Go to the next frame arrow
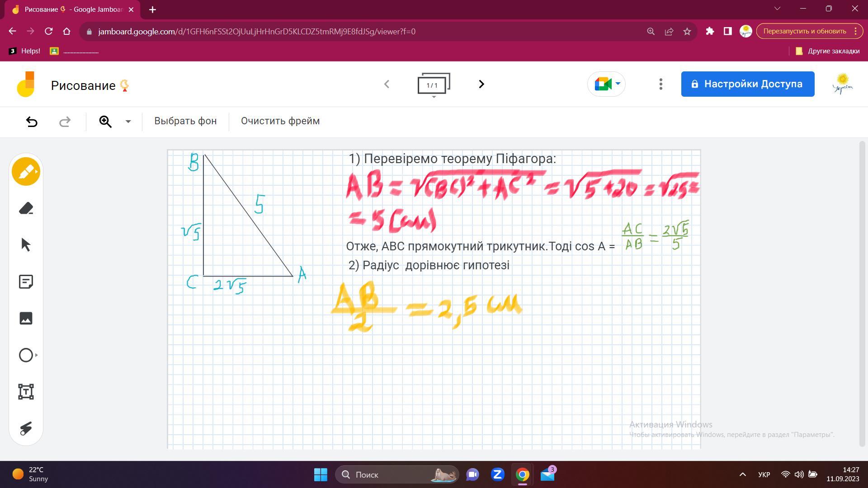Image resolution: width=868 pixels, height=488 pixels. pyautogui.click(x=481, y=84)
